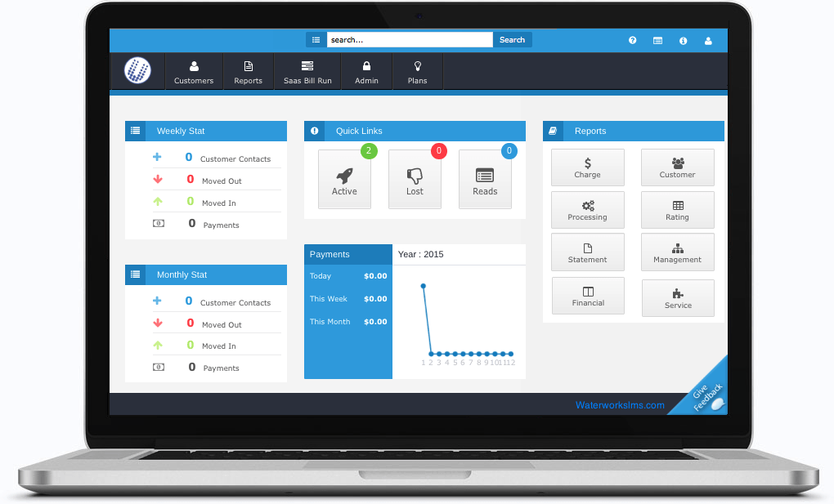The height and width of the screenshot is (504, 834).
Task: Click inside the search input field
Action: pos(409,39)
